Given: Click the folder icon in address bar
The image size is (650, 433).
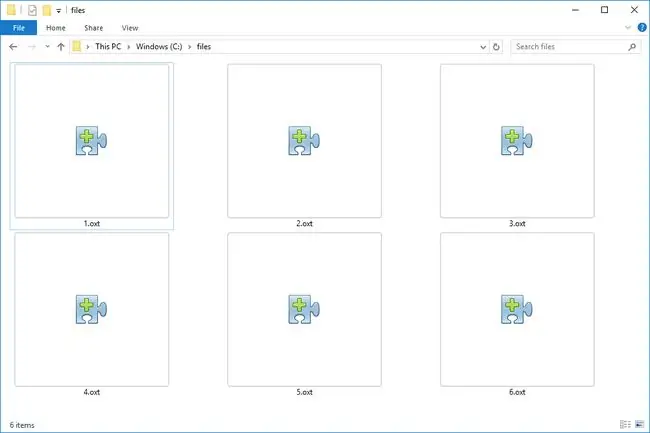Looking at the screenshot, I should pyautogui.click(x=77, y=46).
